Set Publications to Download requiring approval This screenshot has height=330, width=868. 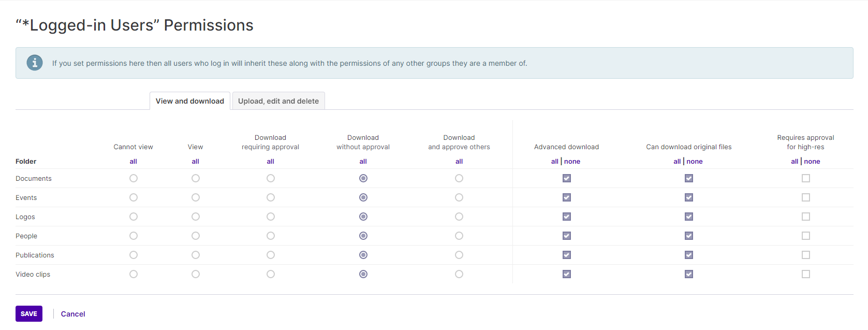pos(271,255)
